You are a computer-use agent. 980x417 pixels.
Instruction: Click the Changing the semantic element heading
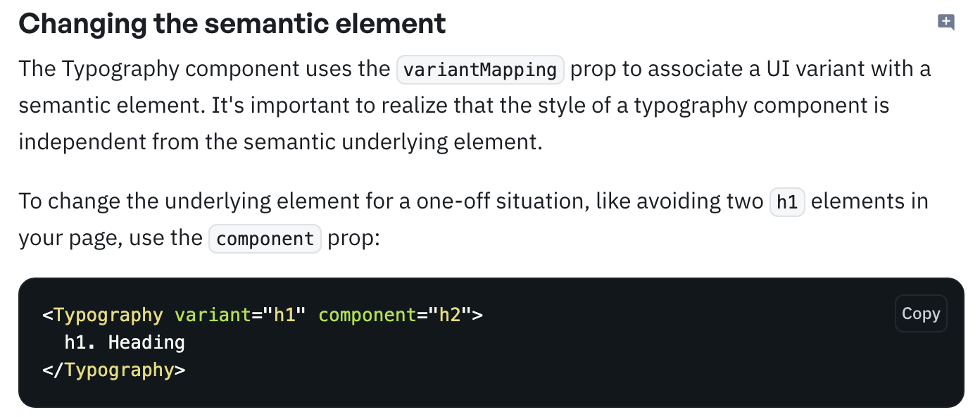pos(232,24)
